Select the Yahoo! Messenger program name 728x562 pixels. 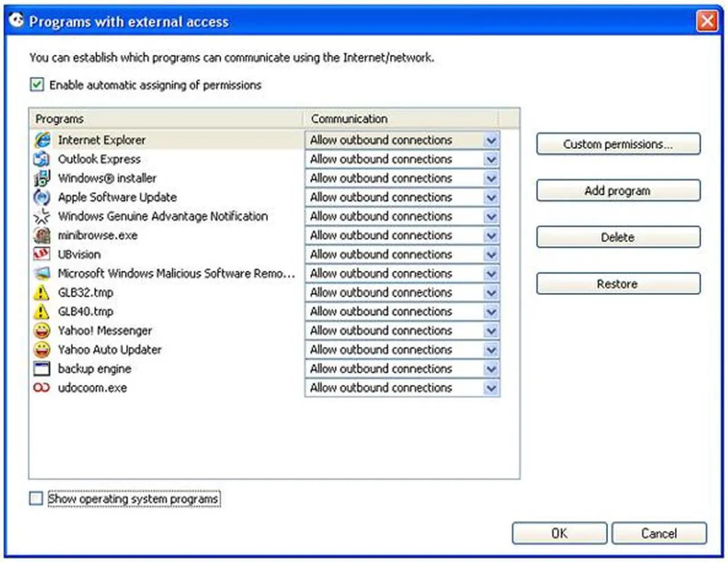(x=105, y=331)
